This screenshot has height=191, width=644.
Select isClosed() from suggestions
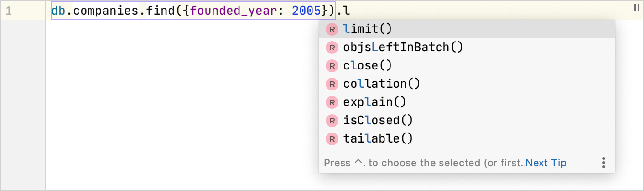point(467,121)
